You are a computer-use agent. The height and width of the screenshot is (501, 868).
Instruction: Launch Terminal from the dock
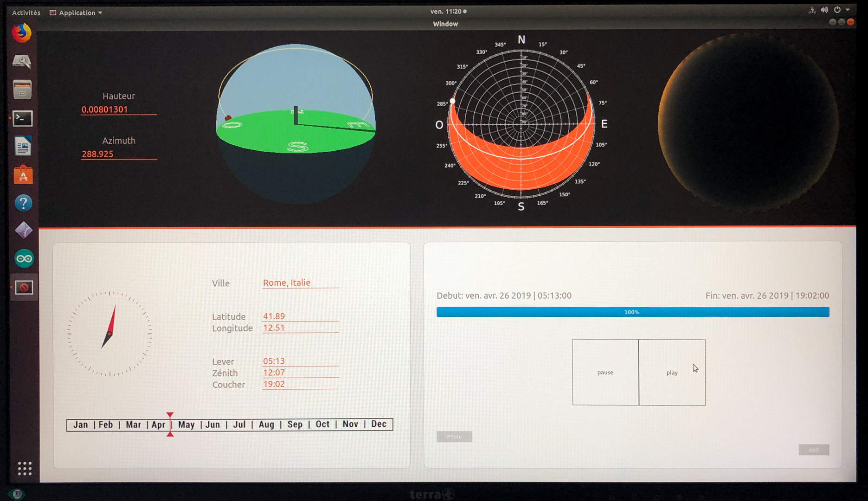23,119
